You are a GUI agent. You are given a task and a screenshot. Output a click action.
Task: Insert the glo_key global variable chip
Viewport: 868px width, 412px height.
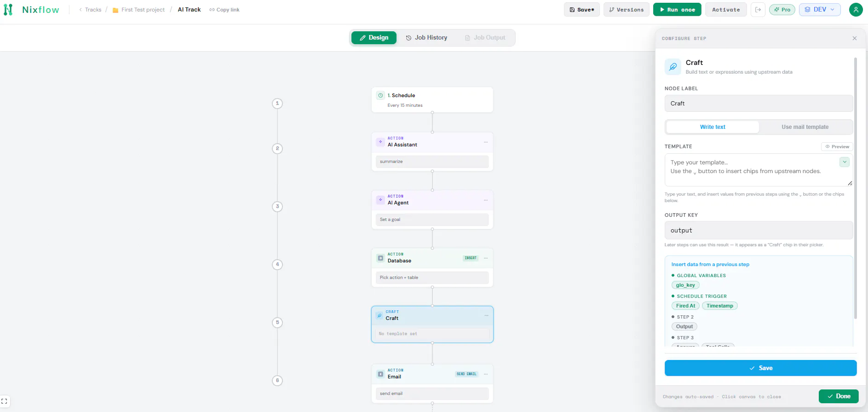coord(685,285)
